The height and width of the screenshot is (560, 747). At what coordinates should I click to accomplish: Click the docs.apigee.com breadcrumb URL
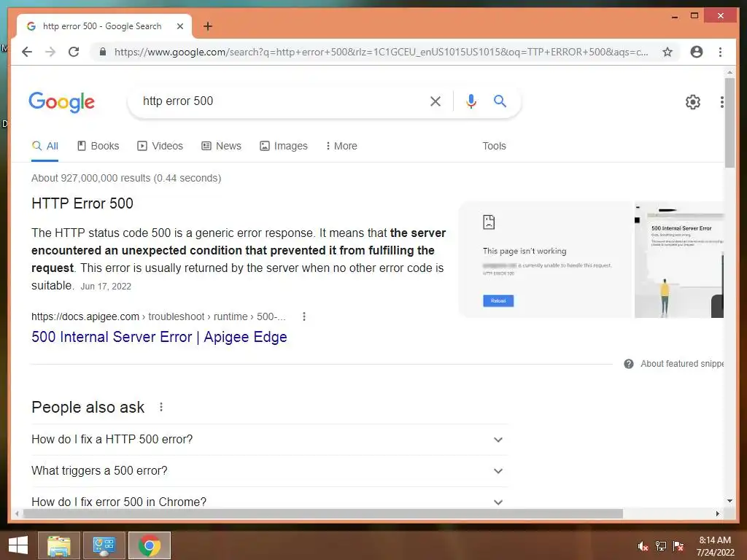(158, 316)
